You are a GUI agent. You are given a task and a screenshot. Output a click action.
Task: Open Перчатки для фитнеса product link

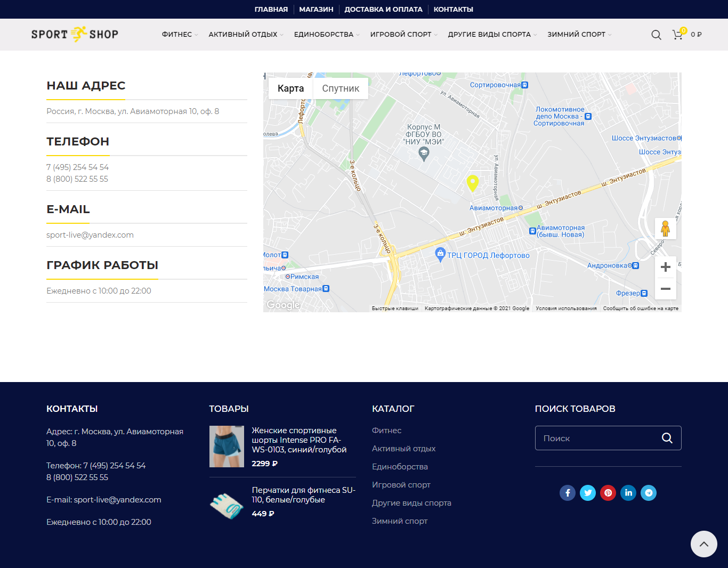[x=303, y=495]
